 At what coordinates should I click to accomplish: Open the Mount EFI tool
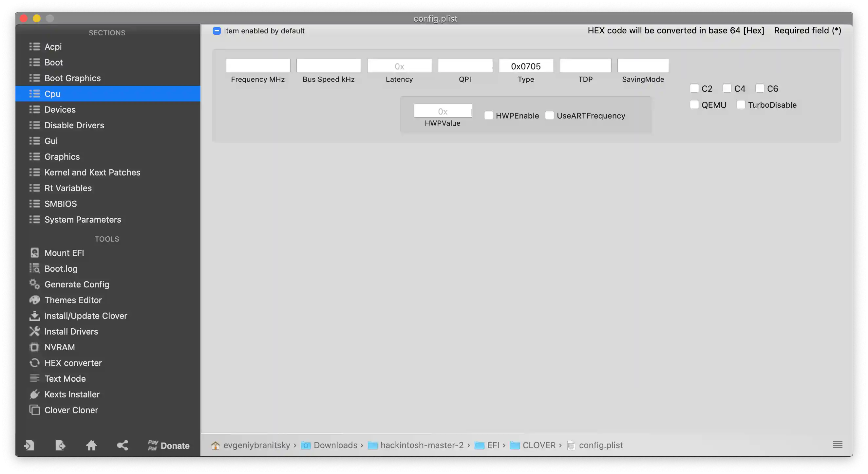(64, 253)
